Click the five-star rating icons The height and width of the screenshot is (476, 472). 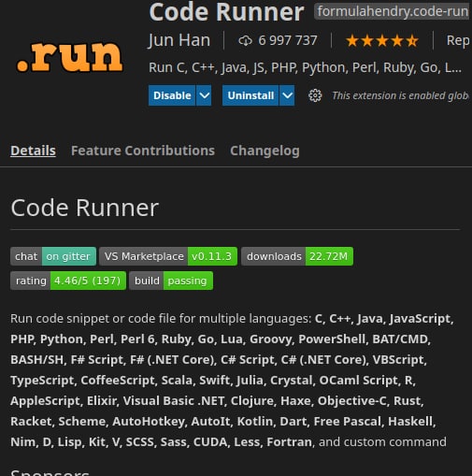(382, 41)
